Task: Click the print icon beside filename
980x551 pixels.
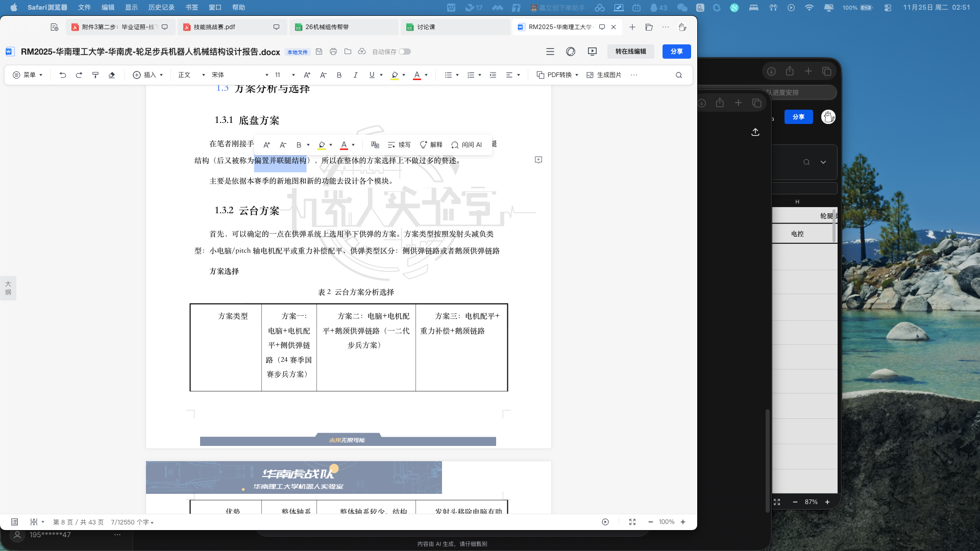Action: (x=333, y=52)
